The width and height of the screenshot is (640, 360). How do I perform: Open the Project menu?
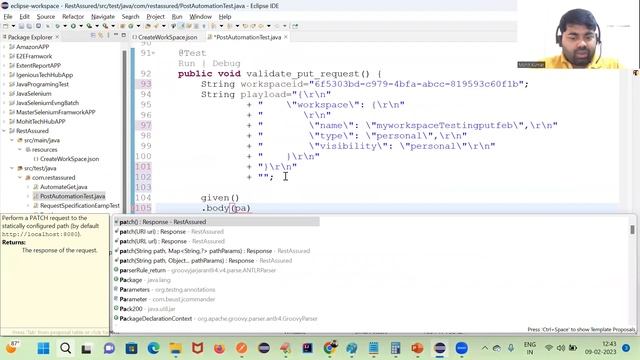(x=156, y=17)
